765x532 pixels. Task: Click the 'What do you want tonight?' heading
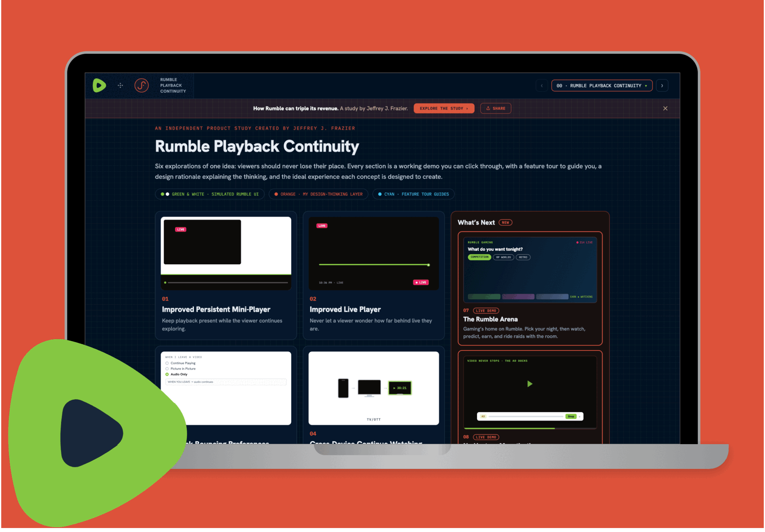495,249
